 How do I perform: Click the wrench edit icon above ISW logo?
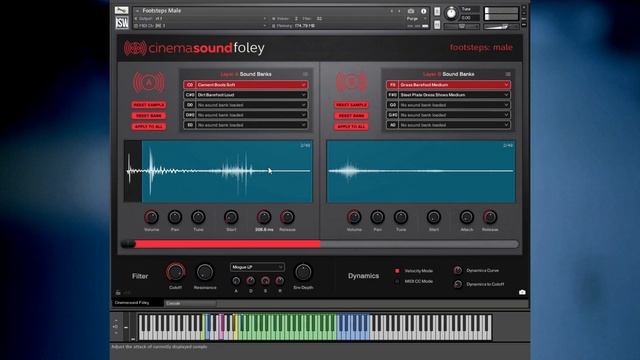pyautogui.click(x=121, y=10)
